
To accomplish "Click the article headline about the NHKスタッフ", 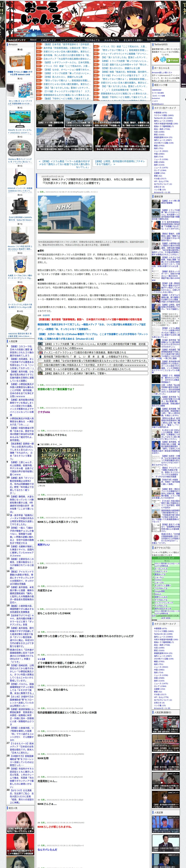I will tap(92, 181).
